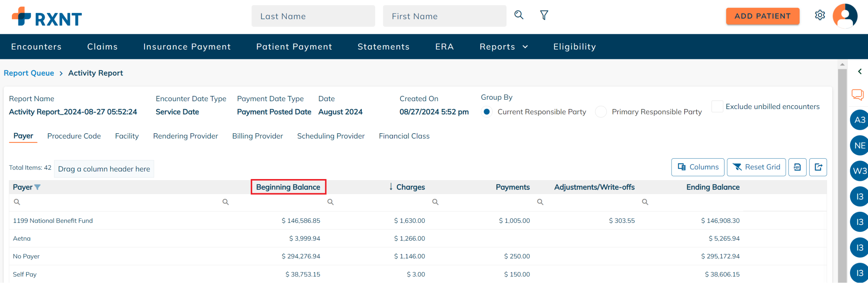The height and width of the screenshot is (283, 868).
Task: Go to Report Queue breadcrumb link
Action: pyautogui.click(x=29, y=73)
